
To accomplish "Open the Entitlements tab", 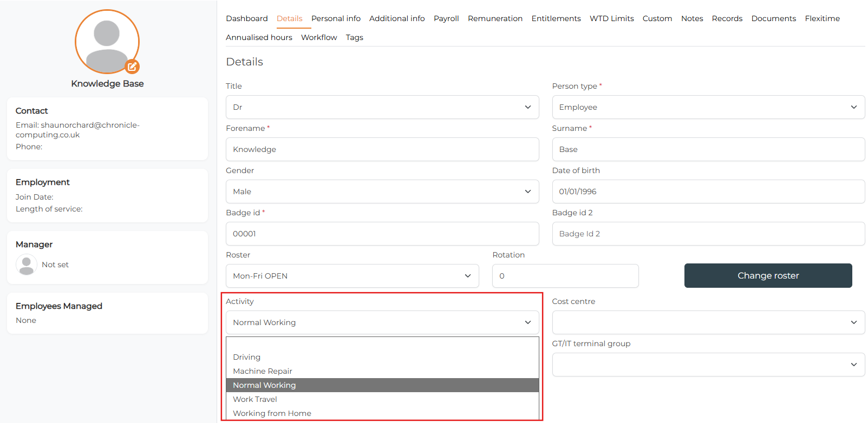I will tap(556, 18).
